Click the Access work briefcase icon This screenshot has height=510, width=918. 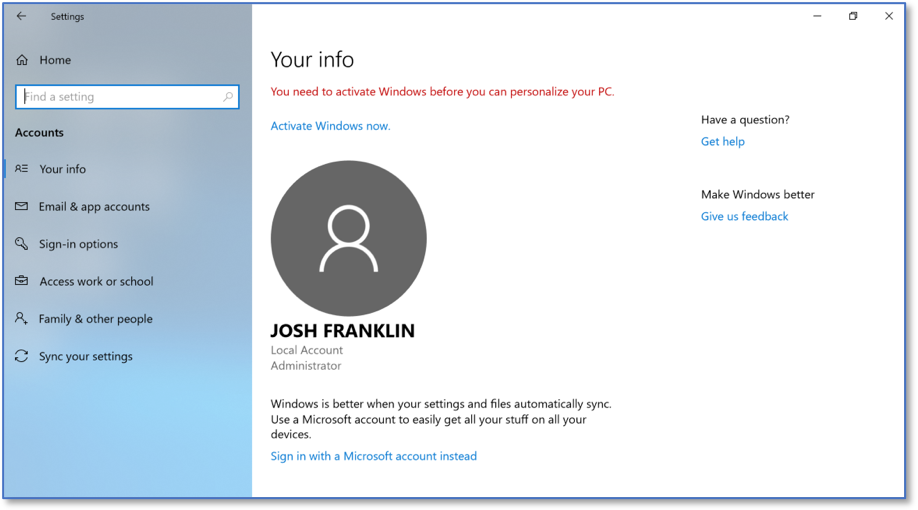coord(22,281)
